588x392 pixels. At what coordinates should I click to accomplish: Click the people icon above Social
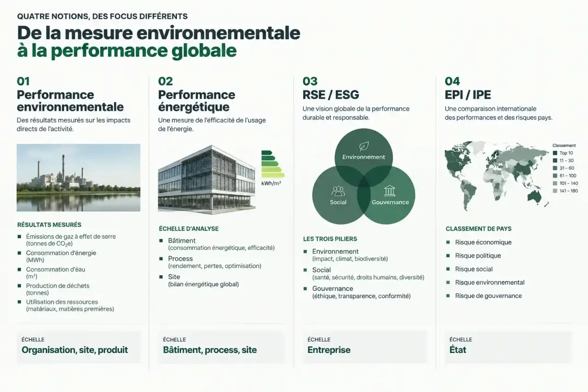[338, 191]
